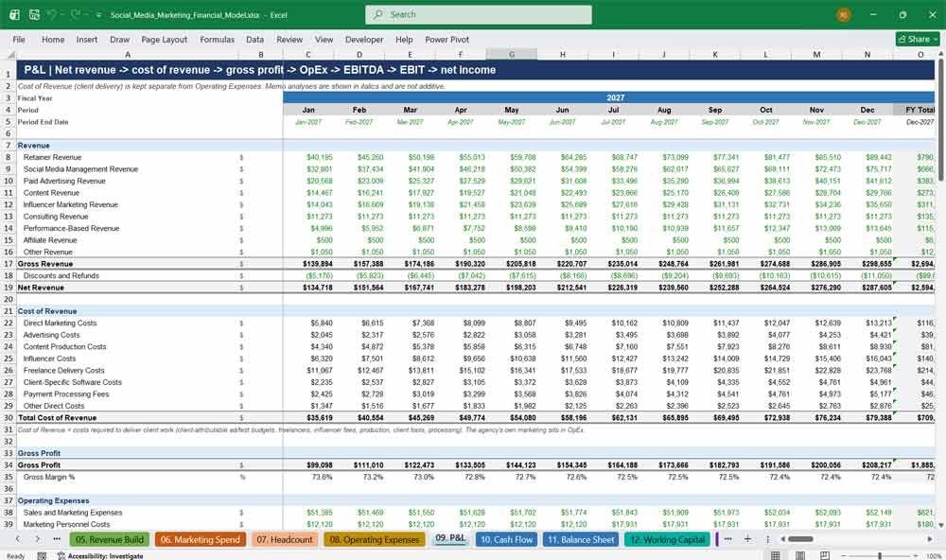This screenshot has height=560, width=946.
Task: Click the macro recording status bar icon
Action: pyautogui.click(x=42, y=555)
